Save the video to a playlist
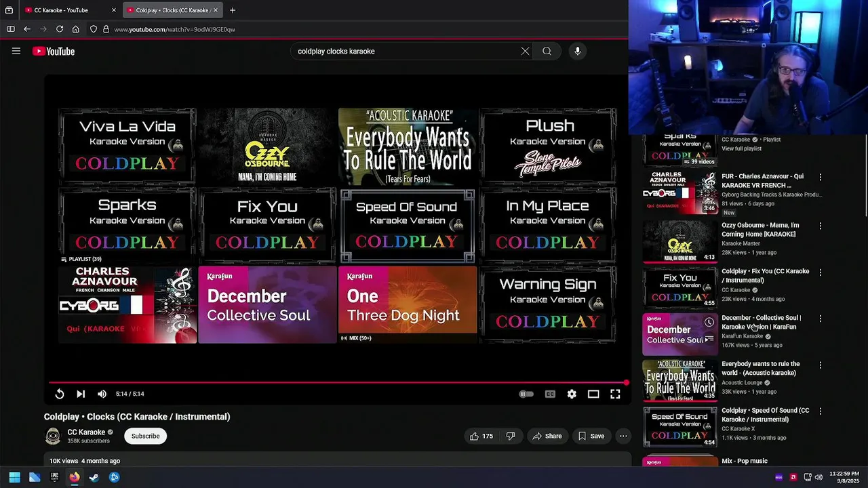 pyautogui.click(x=591, y=436)
